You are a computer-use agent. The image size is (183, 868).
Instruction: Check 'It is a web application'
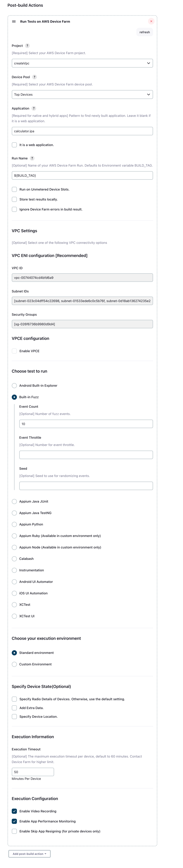tap(14, 145)
